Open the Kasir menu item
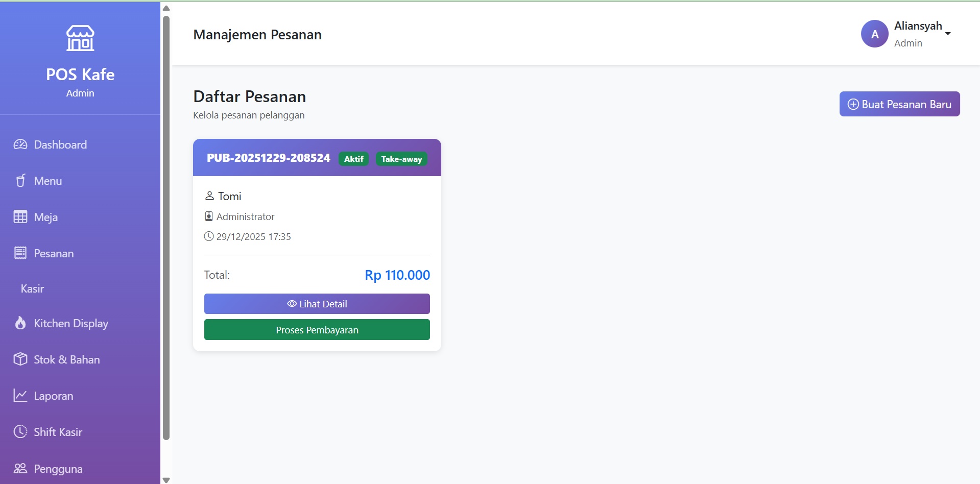 point(32,289)
